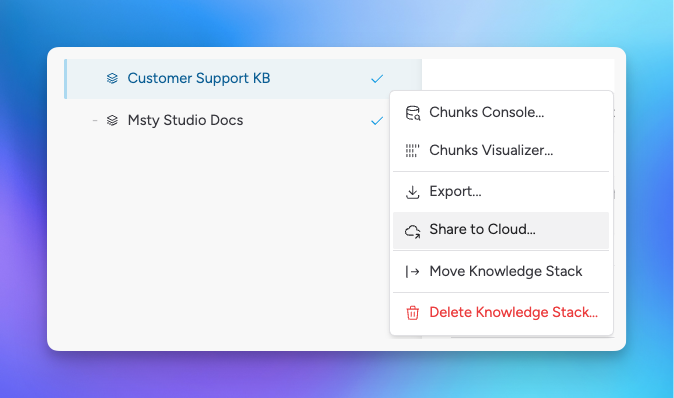Choose Export... in the context menu
The width and height of the screenshot is (674, 398).
click(501, 191)
